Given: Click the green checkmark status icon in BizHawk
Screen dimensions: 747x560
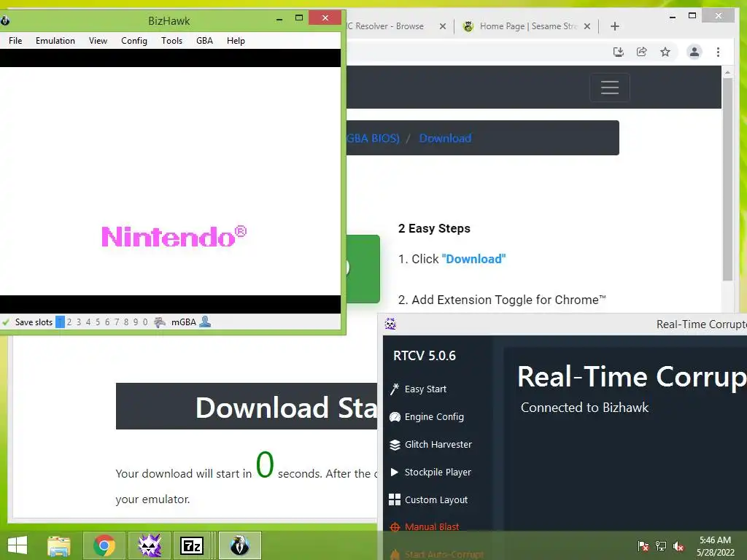Looking at the screenshot, I should click(6, 322).
